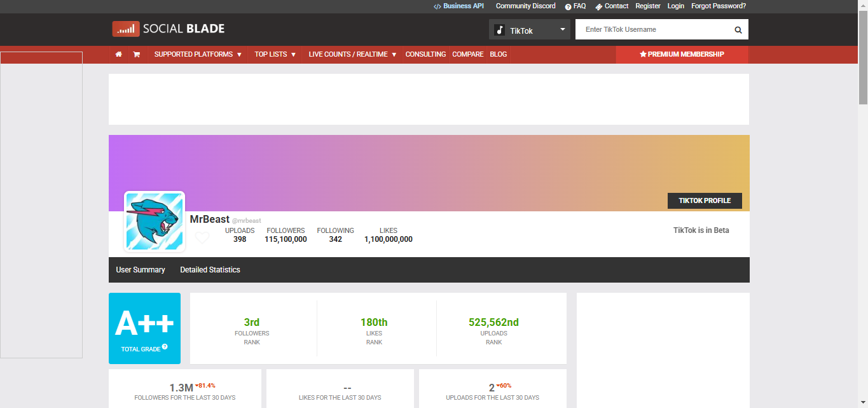Switch to the User Summary tab

[x=141, y=270]
